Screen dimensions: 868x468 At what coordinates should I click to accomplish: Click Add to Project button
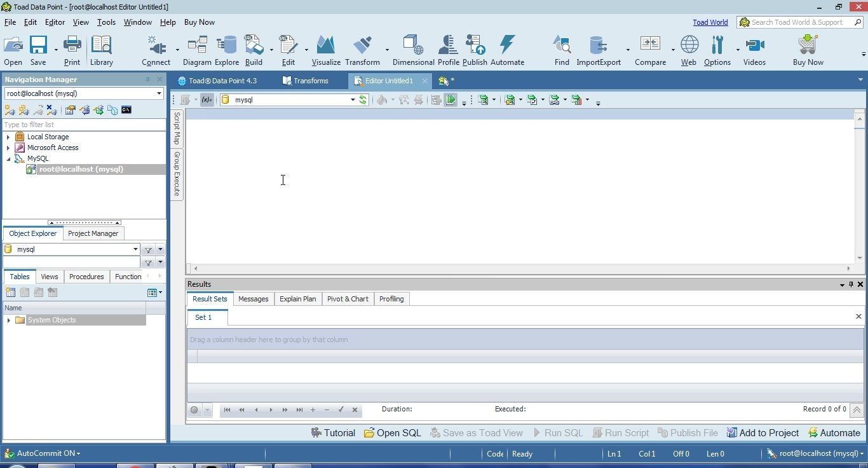coord(763,433)
